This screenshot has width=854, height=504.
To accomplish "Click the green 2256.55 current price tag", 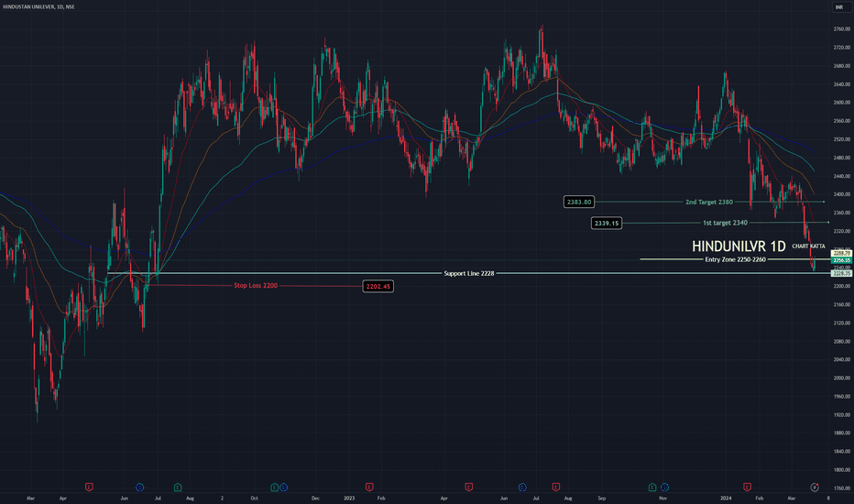I will pyautogui.click(x=841, y=260).
